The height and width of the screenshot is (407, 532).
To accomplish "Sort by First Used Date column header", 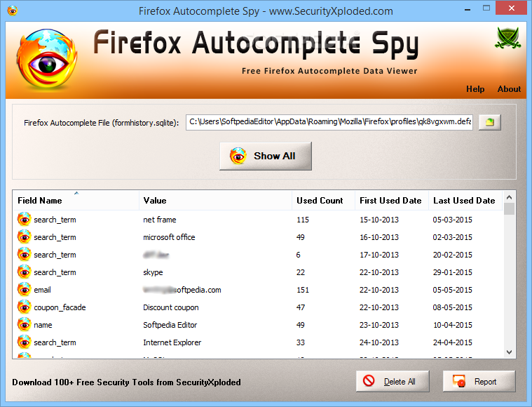I will (392, 201).
